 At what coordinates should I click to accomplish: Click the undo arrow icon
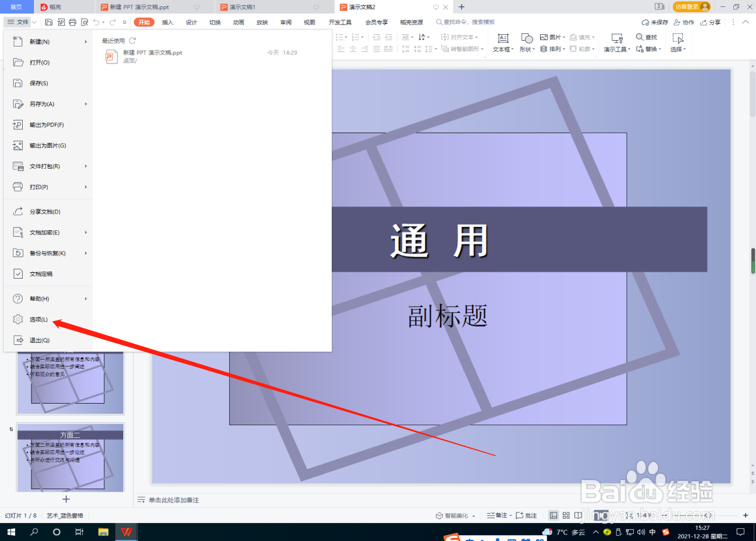(x=96, y=22)
